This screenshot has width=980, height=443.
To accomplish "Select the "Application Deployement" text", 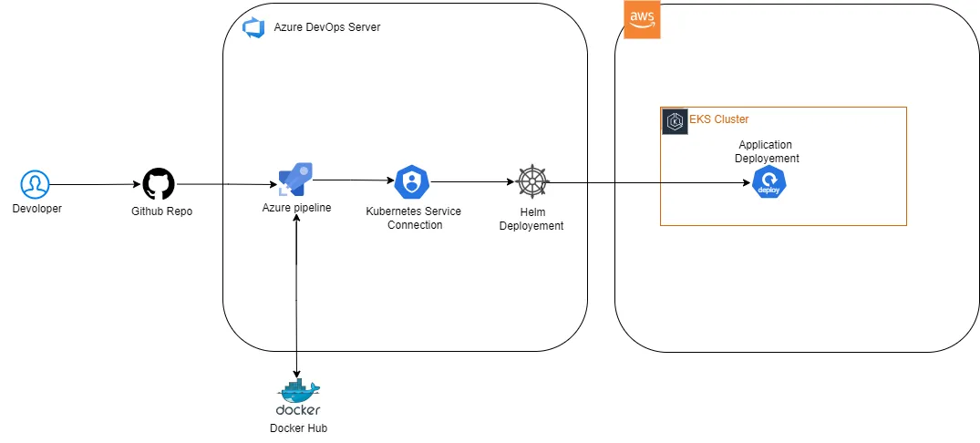I will point(767,152).
